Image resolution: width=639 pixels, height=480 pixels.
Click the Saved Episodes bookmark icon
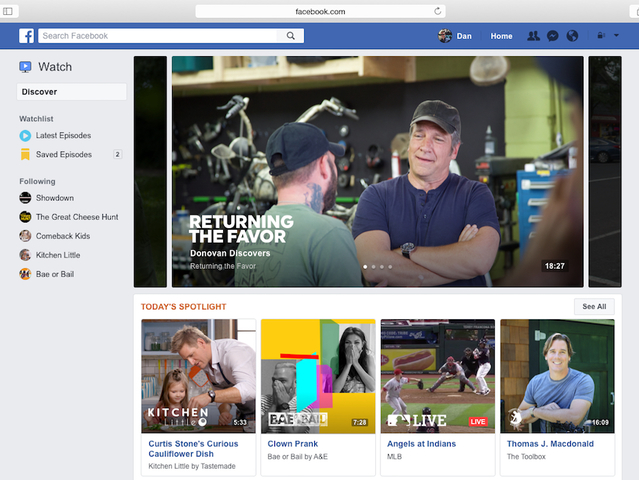[25, 155]
